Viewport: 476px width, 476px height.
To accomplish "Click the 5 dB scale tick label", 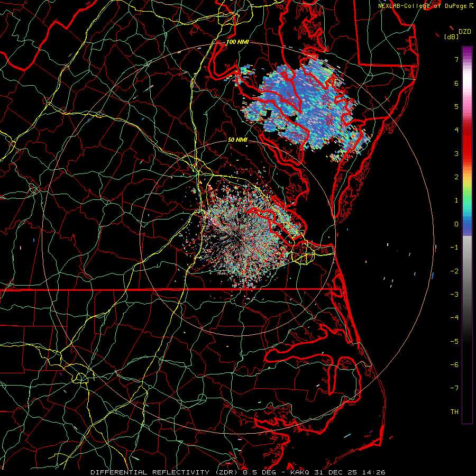I will tap(456, 106).
